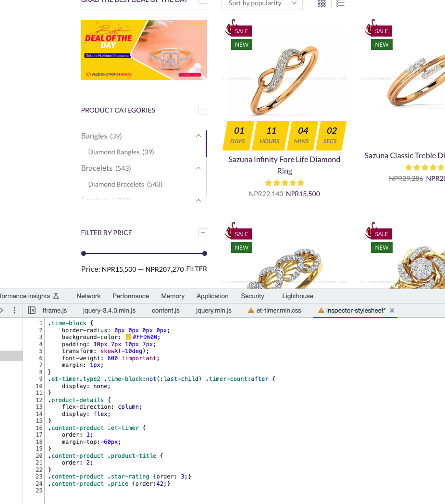Open the Memory tab
Image resolution: width=445 pixels, height=504 pixels.
(173, 296)
